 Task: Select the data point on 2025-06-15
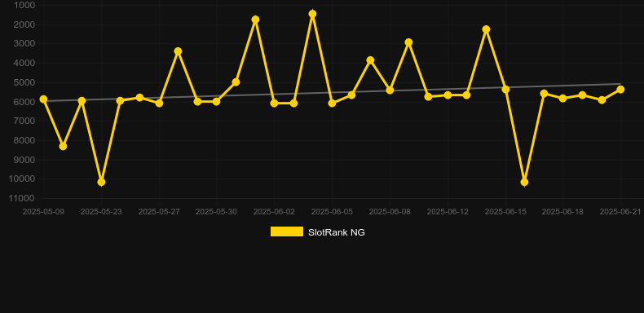pyautogui.click(x=505, y=90)
